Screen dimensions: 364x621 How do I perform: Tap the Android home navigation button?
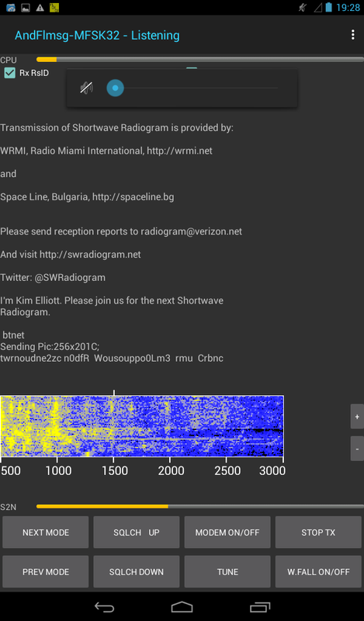182,607
